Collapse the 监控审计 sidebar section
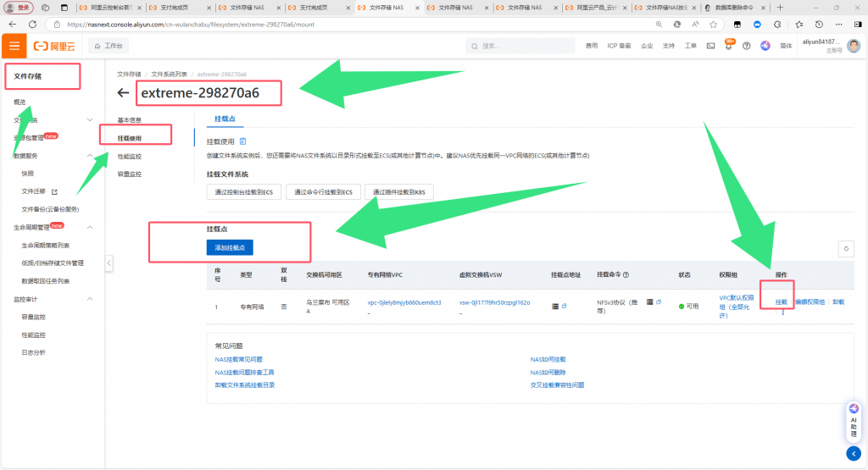This screenshot has height=470, width=868. 91,300
